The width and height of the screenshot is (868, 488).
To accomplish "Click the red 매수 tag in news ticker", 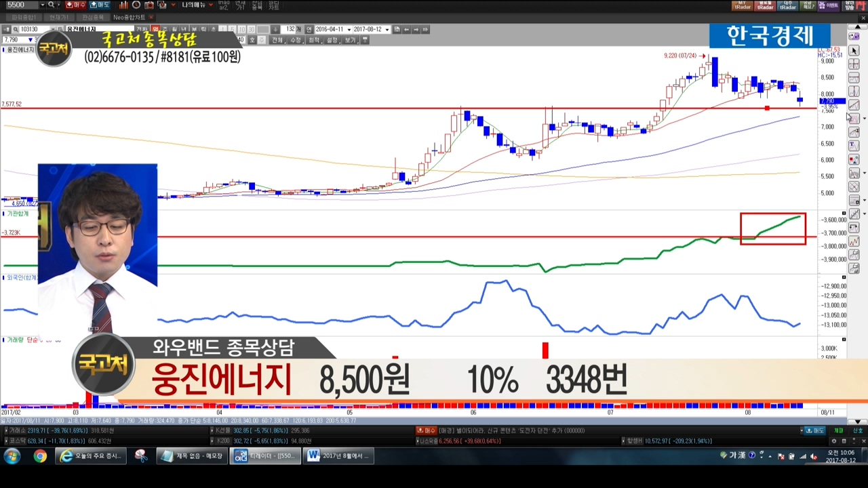I will tap(427, 430).
